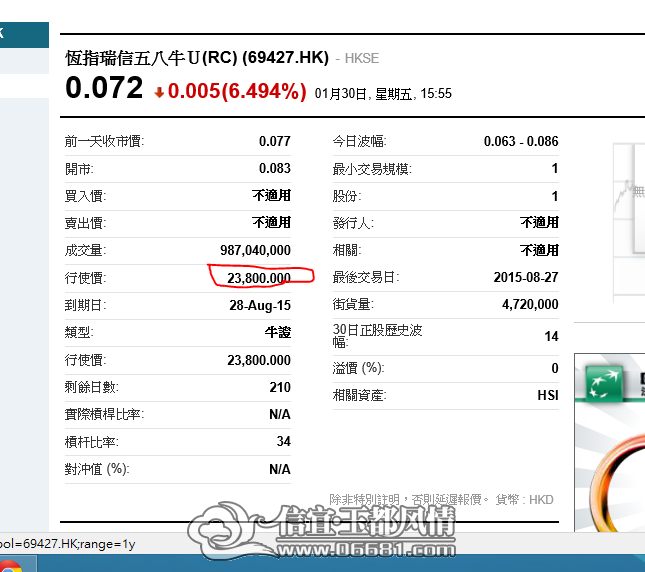Click the red down-arrow price change icon
Image resolution: width=645 pixels, height=572 pixels.
tap(159, 93)
